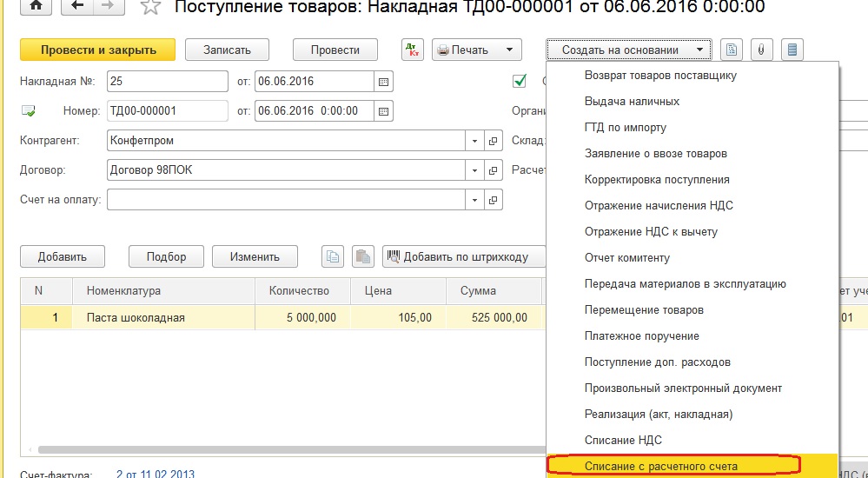Collapse the Создать на основании dropdown
Viewport: 868px width, 478px height.
(629, 50)
